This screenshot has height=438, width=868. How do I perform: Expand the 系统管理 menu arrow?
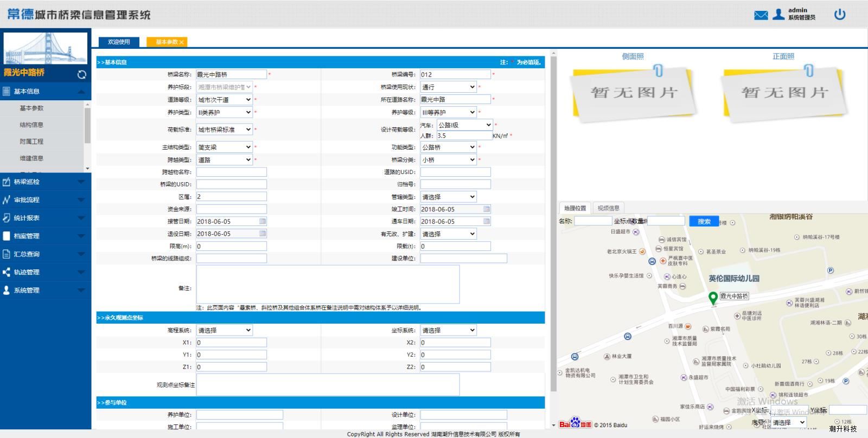coord(81,290)
